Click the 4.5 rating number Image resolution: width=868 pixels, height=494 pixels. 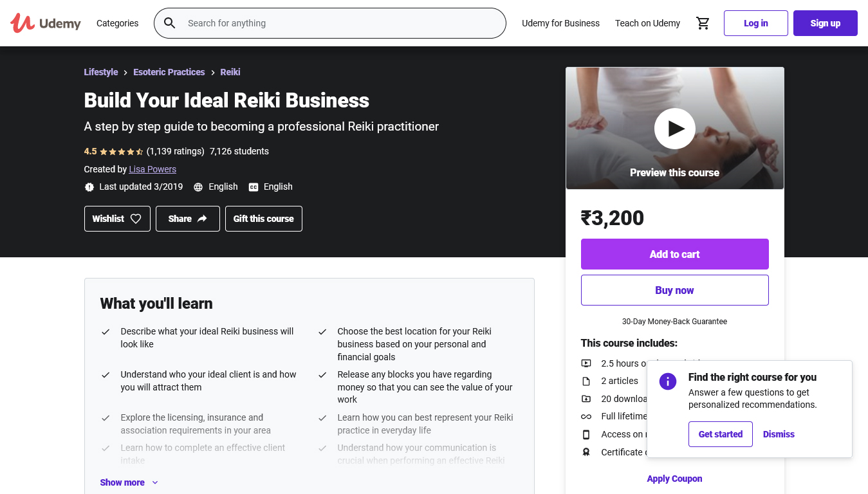pos(90,152)
